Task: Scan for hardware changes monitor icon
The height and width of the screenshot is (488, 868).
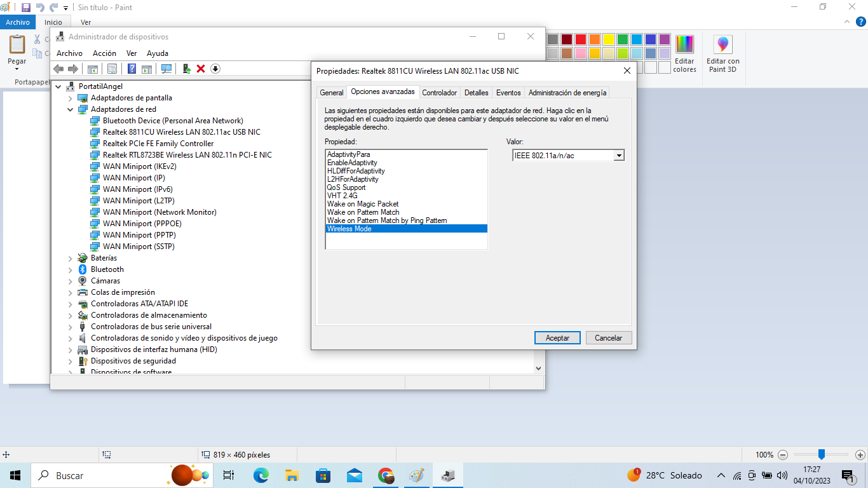Action: click(x=166, y=69)
